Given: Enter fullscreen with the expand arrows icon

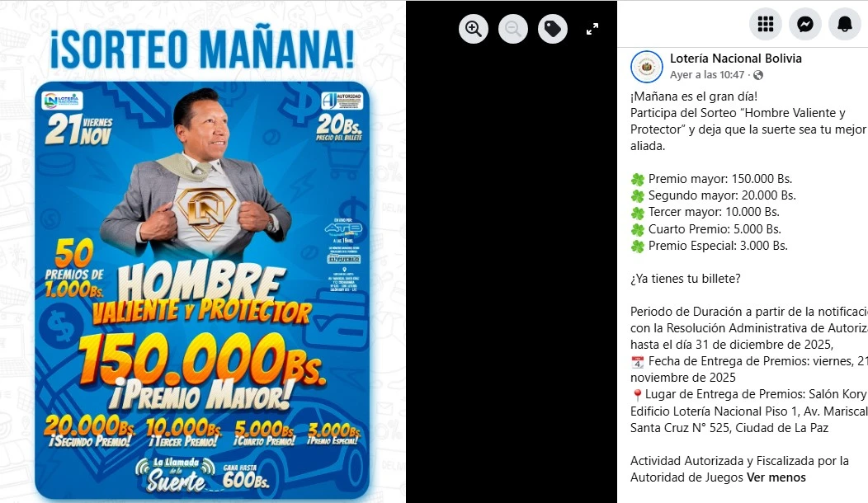Looking at the screenshot, I should pos(592,29).
